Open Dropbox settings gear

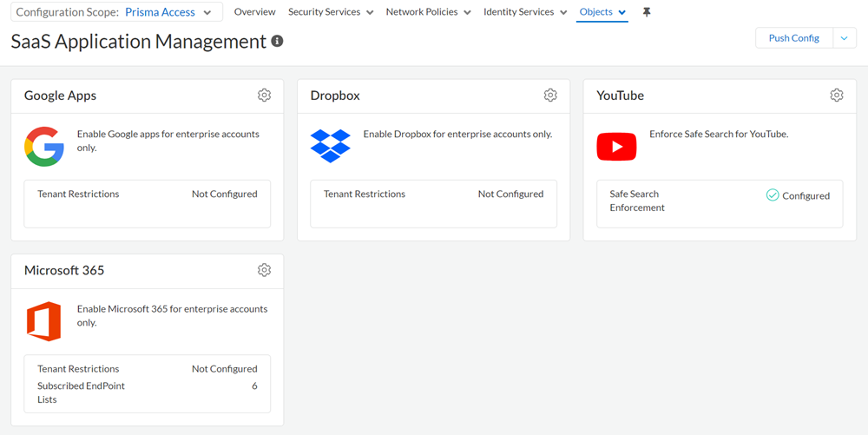pos(550,96)
